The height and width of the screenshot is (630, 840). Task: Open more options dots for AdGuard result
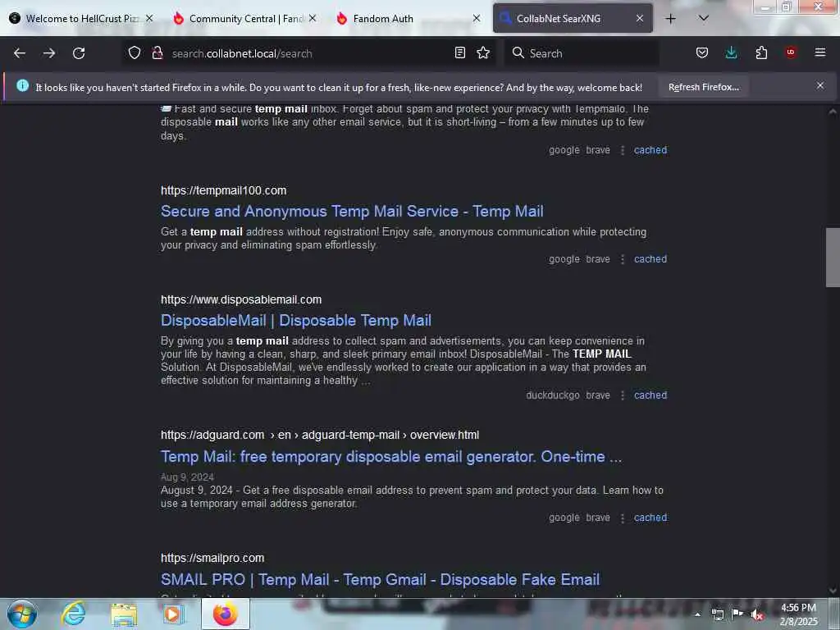(622, 518)
